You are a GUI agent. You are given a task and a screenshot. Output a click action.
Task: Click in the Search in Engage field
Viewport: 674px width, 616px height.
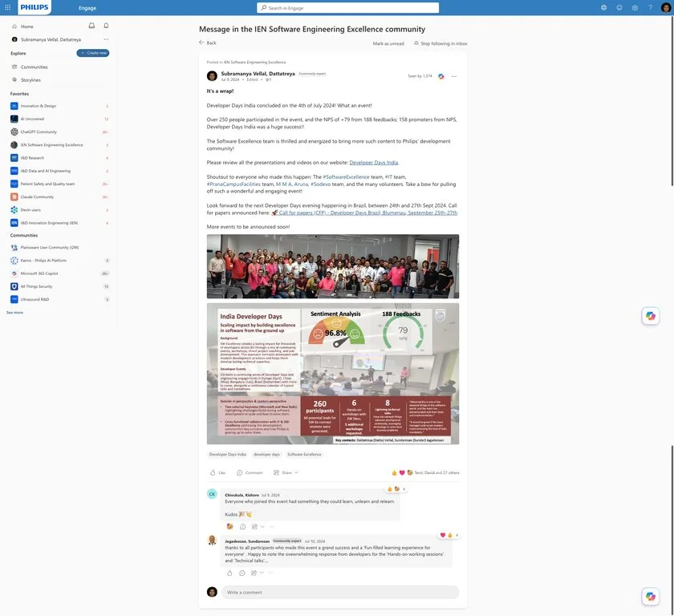coord(347,8)
